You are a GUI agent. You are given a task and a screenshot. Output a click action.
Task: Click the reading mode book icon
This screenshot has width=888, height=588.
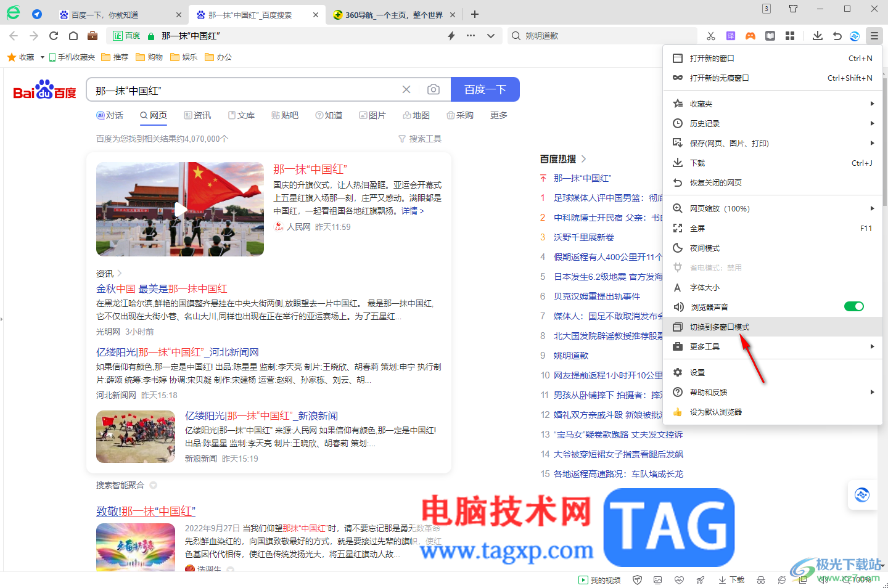(x=770, y=36)
